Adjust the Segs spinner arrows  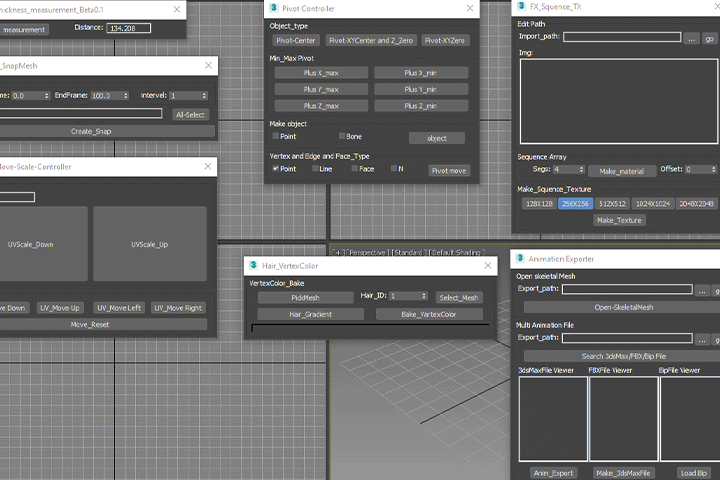tap(581, 169)
